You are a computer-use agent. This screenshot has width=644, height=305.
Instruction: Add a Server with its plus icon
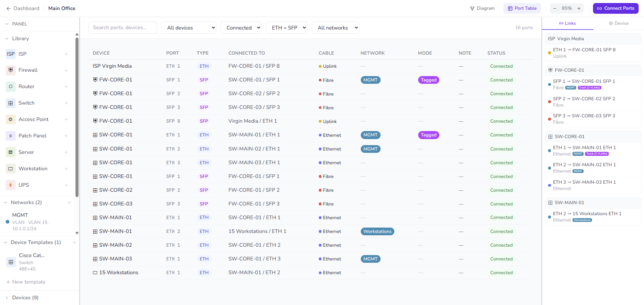[x=66, y=152]
